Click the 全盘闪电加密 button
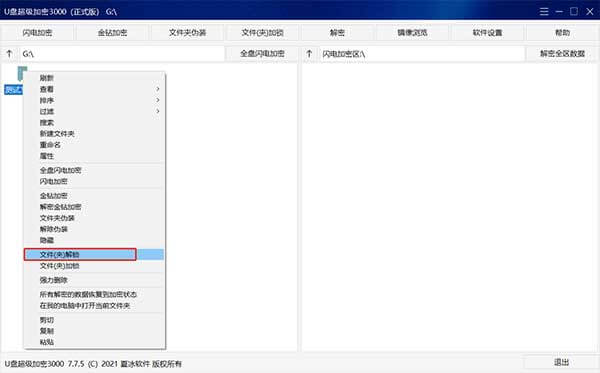This screenshot has width=600, height=373. [x=262, y=54]
